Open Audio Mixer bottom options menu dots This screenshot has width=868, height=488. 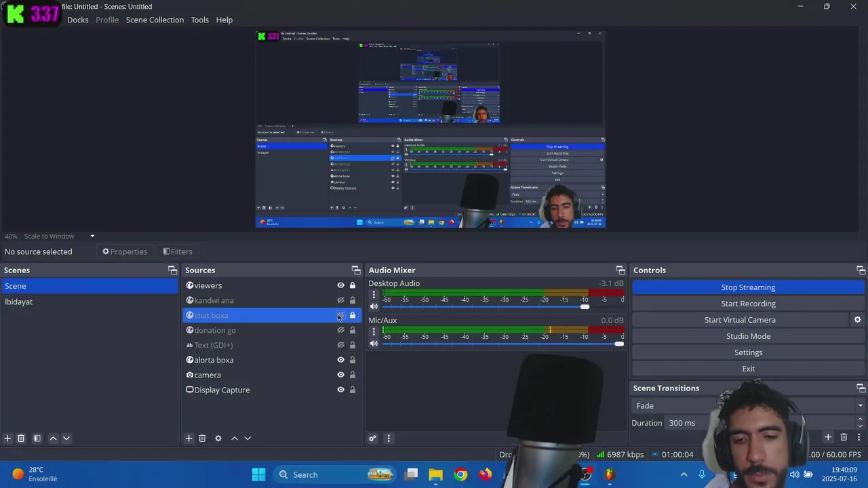coord(389,439)
